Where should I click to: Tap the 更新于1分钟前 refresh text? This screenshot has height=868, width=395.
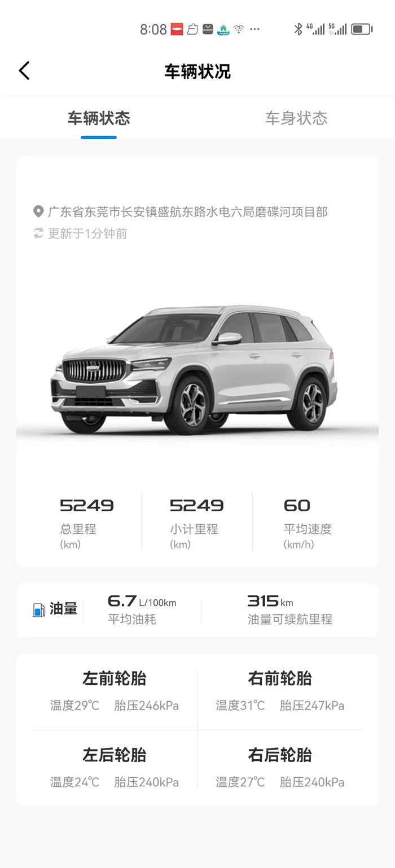coord(87,233)
